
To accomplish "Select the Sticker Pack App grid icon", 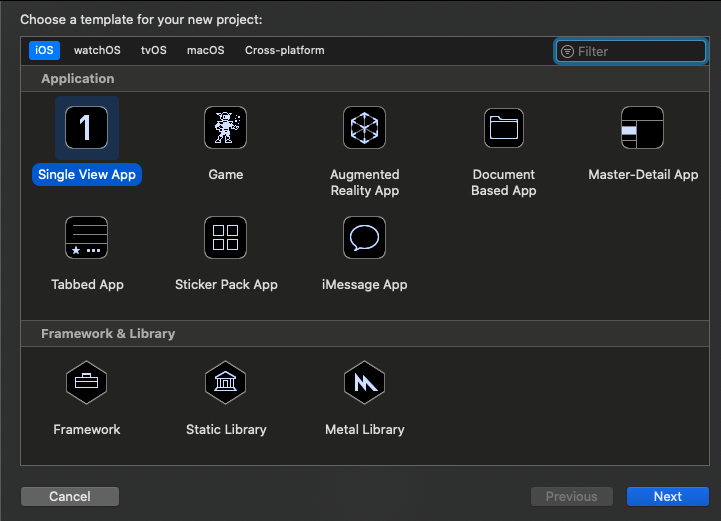I will coord(225,237).
